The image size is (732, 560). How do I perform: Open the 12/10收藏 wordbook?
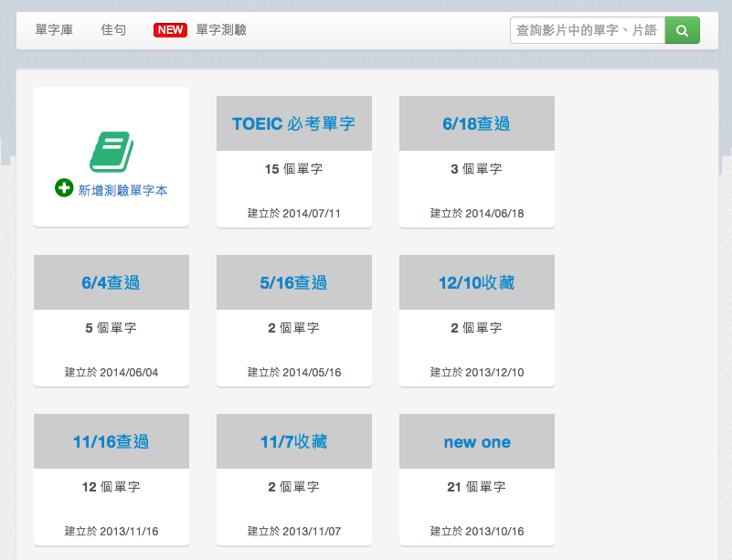pos(476,282)
